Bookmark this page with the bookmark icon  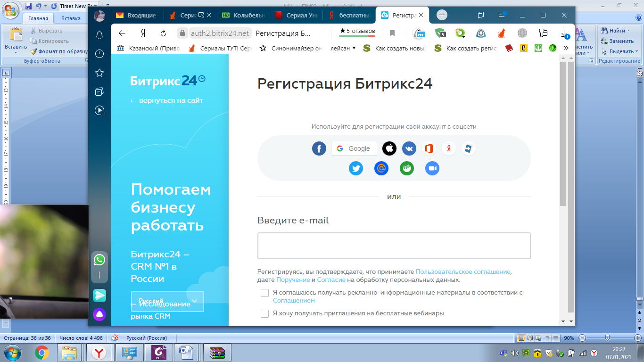392,33
